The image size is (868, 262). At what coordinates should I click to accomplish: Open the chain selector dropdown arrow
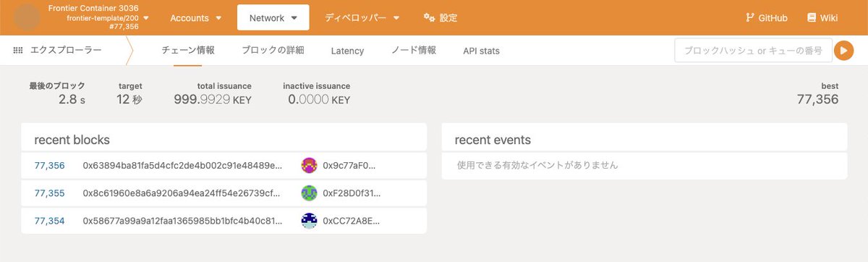coord(147,17)
